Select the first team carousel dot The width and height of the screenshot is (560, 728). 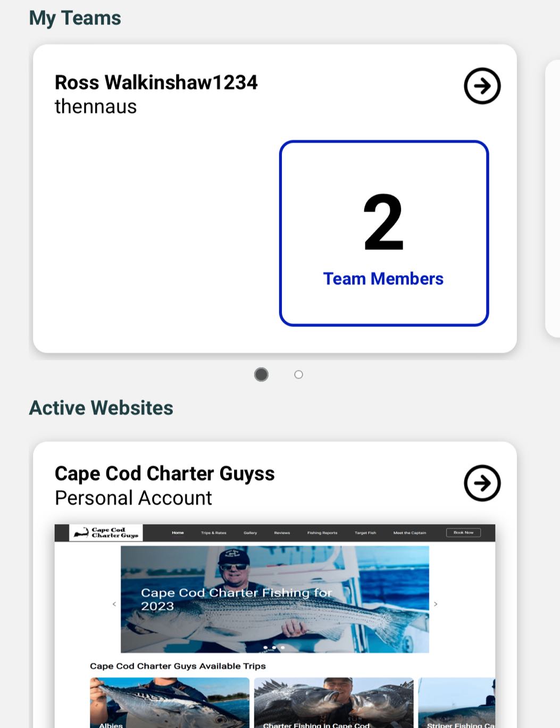pyautogui.click(x=261, y=374)
